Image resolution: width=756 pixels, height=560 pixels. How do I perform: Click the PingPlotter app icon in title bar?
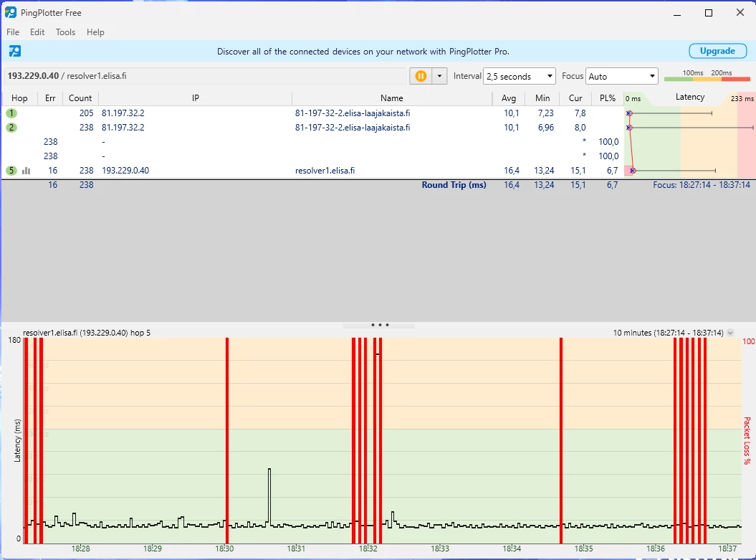click(11, 12)
